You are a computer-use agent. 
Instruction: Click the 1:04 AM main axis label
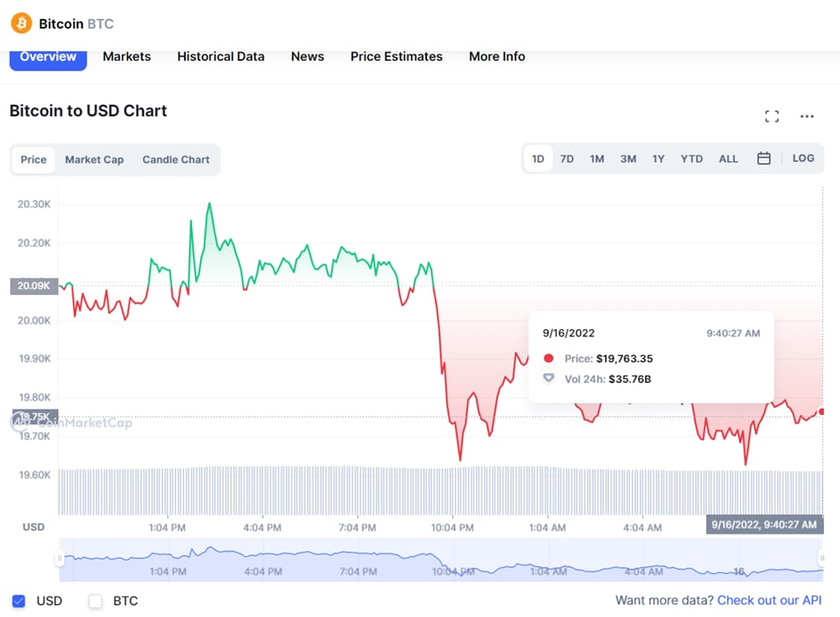tap(548, 528)
